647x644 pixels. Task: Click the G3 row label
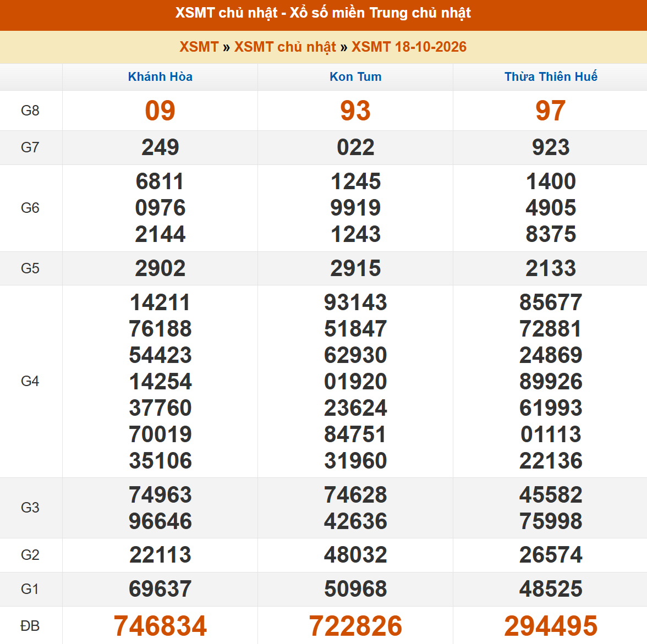30,508
